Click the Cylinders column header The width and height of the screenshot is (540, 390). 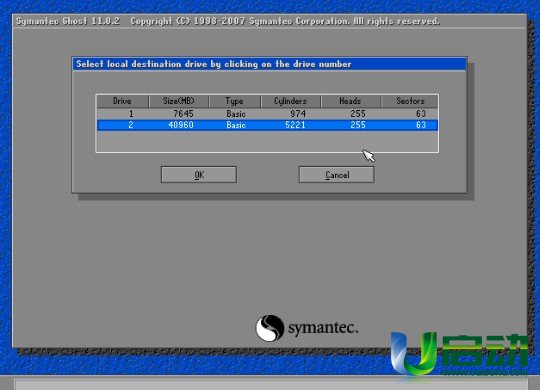[291, 101]
